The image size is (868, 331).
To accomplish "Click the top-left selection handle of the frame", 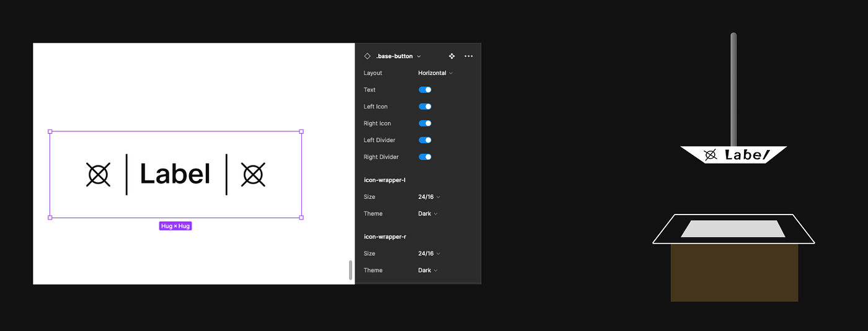I will (50, 131).
